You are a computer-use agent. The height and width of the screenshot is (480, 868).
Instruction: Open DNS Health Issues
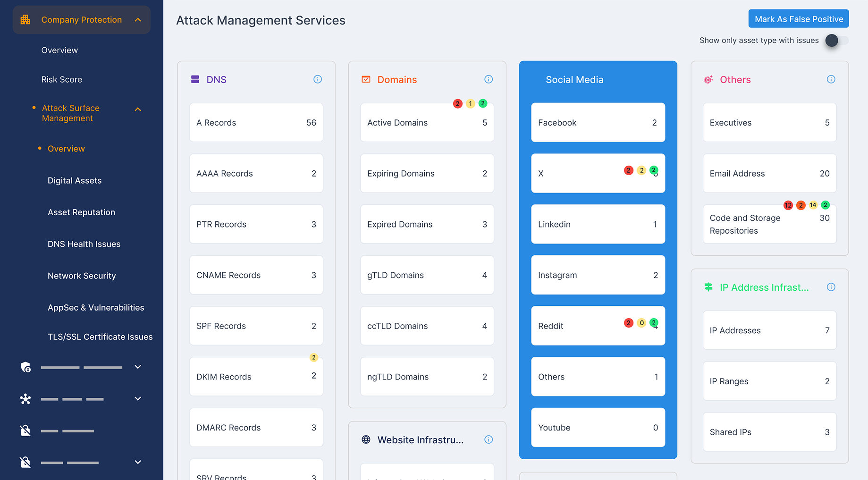(x=84, y=244)
